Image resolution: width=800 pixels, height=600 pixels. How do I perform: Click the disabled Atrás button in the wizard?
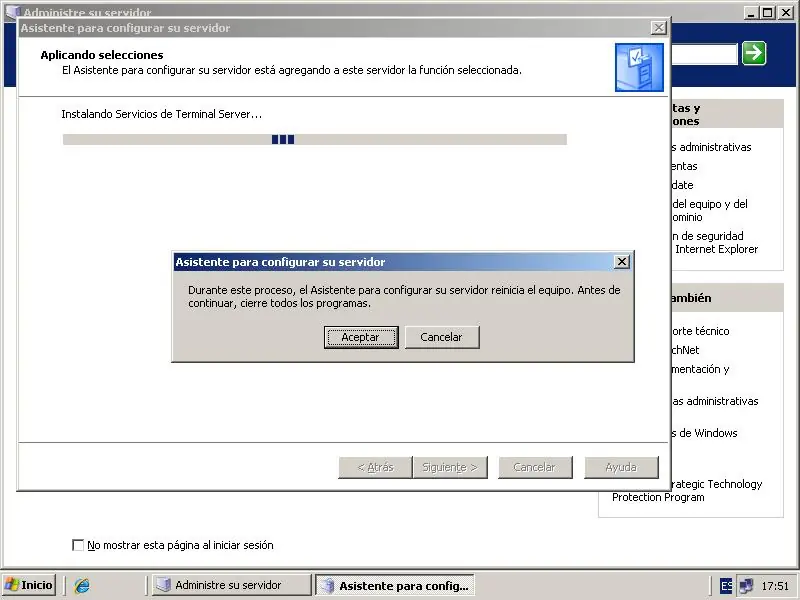[x=375, y=467]
